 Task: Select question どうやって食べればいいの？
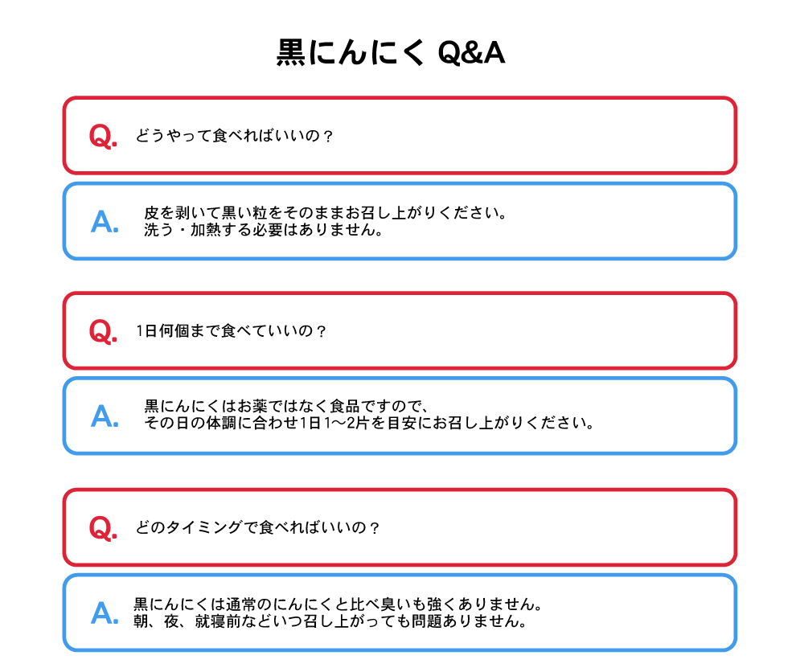point(233,136)
